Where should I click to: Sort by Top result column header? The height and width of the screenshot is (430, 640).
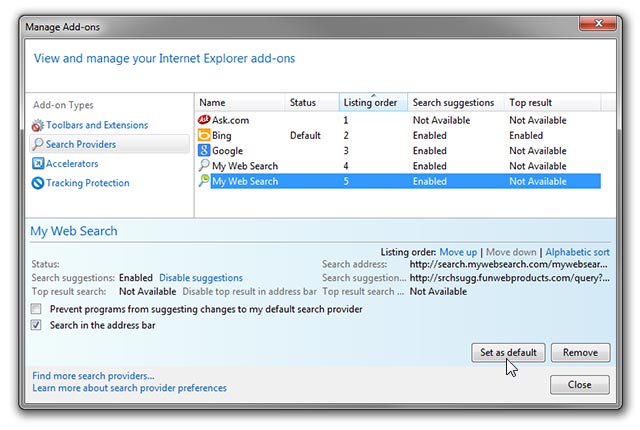pos(553,102)
